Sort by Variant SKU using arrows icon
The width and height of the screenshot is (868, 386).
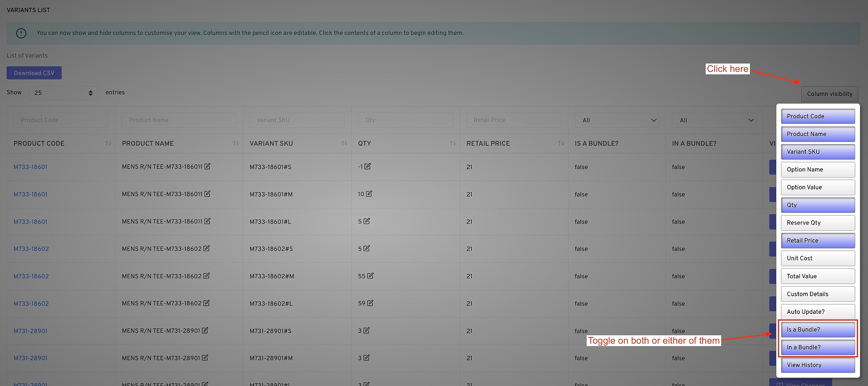click(344, 143)
